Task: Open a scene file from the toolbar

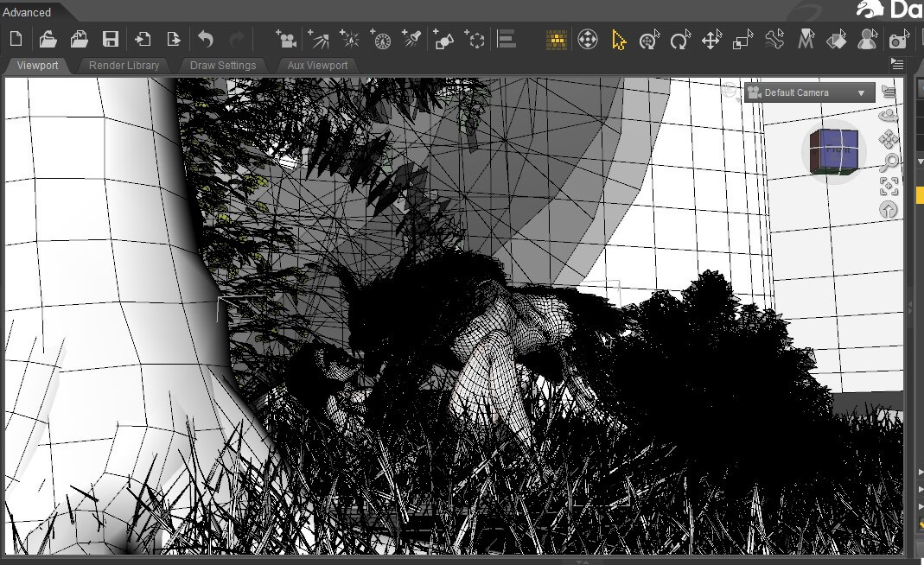Action: [48, 40]
